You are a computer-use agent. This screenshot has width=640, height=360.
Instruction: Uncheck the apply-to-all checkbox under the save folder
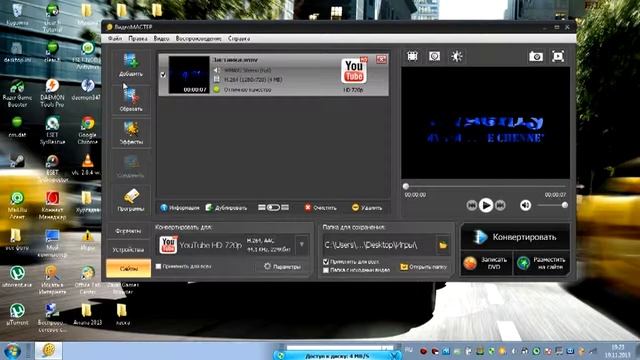(x=326, y=262)
